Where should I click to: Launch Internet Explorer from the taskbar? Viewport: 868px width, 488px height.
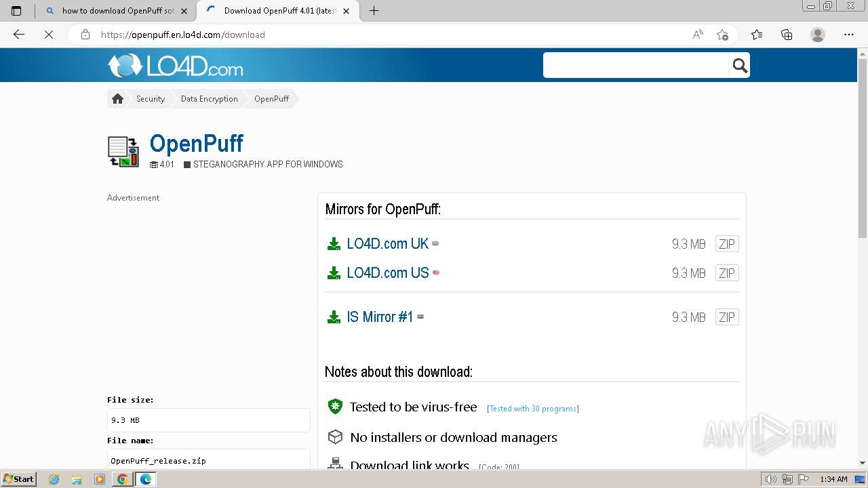click(x=54, y=479)
